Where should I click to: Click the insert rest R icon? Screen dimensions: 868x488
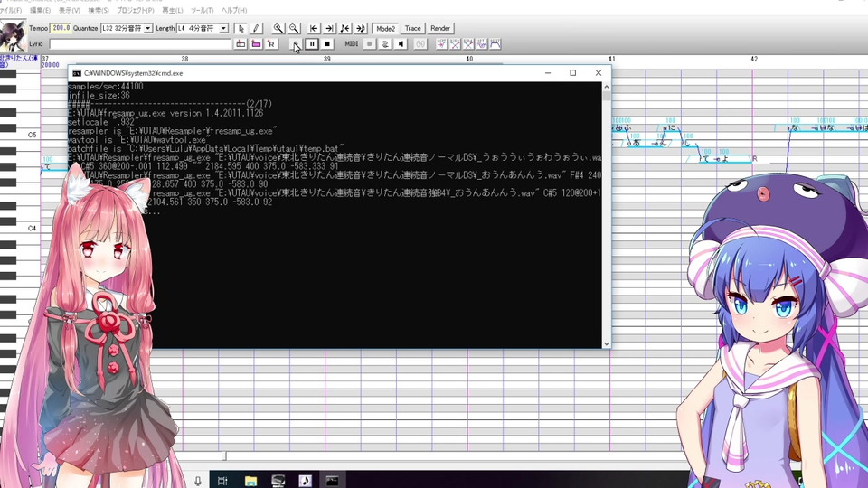pyautogui.click(x=271, y=43)
